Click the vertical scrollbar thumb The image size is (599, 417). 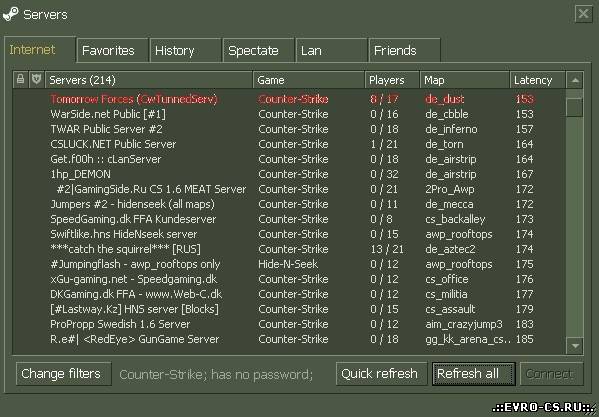[575, 107]
